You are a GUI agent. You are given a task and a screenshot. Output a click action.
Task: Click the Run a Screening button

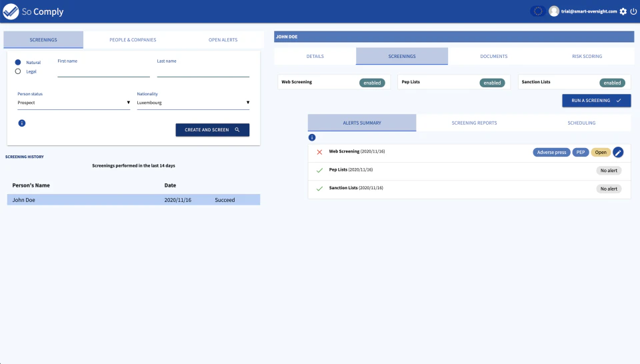click(x=596, y=101)
